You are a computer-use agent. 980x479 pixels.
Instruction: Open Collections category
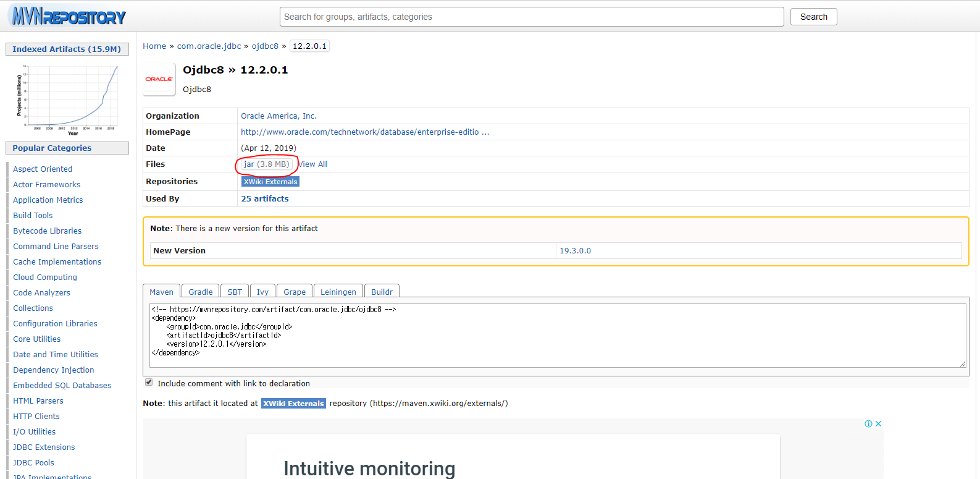click(33, 308)
